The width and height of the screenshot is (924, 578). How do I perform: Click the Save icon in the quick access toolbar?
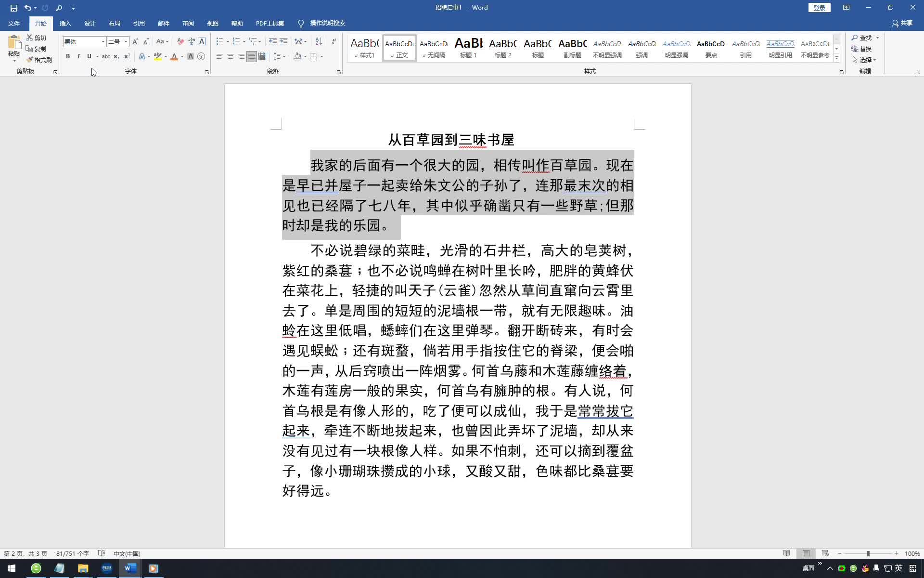point(13,8)
